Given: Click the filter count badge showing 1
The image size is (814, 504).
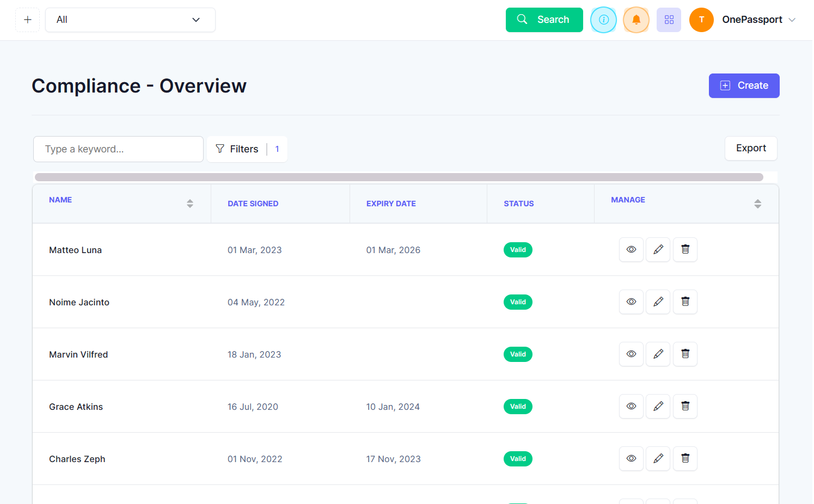Looking at the screenshot, I should (277, 149).
